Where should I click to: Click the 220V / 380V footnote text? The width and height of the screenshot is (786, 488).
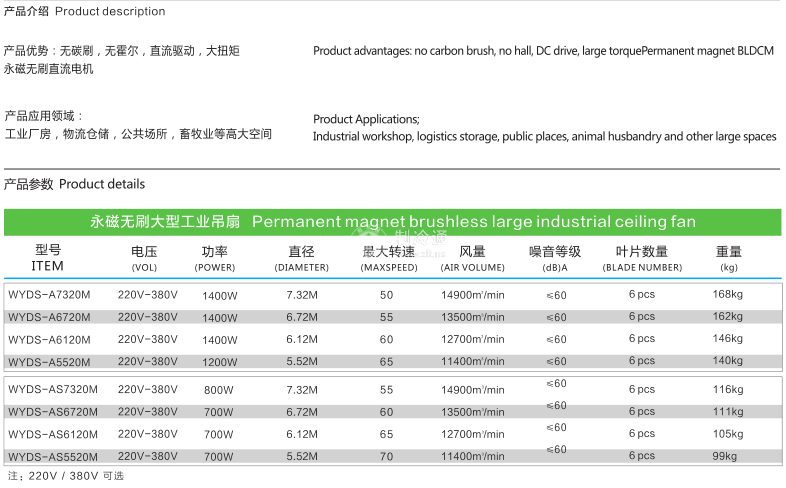[x=66, y=476]
